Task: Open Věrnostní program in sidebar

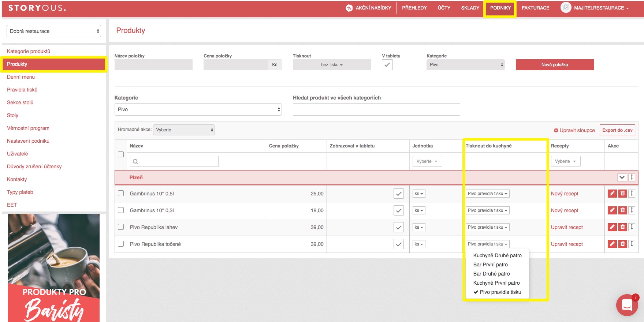Action: (x=28, y=128)
